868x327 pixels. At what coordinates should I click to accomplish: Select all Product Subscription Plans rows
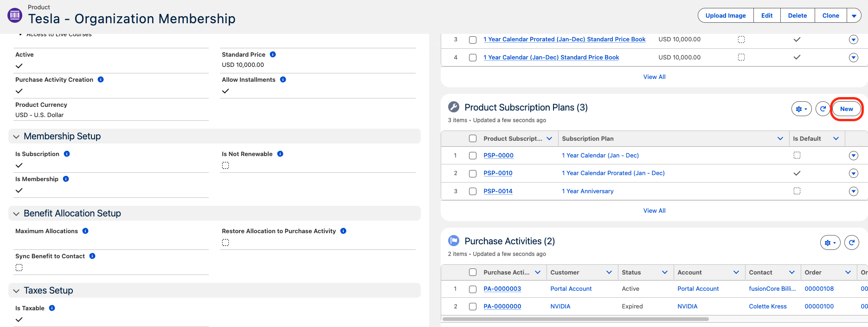(x=473, y=138)
